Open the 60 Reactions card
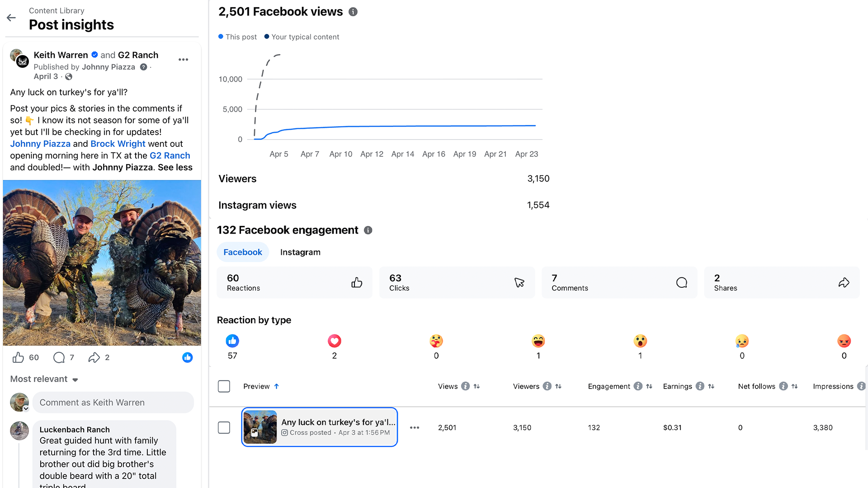Screen dimensions: 868x488 point(294,282)
